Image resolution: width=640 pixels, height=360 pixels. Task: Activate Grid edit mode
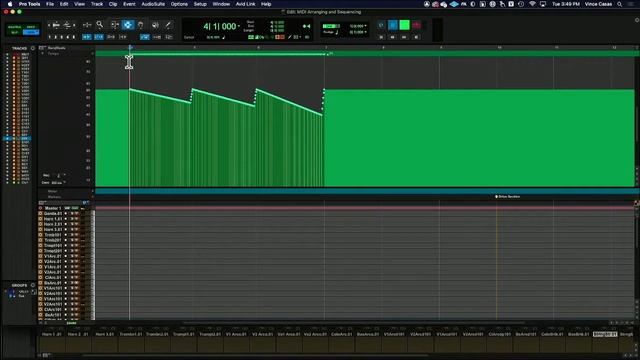pyautogui.click(x=31, y=32)
